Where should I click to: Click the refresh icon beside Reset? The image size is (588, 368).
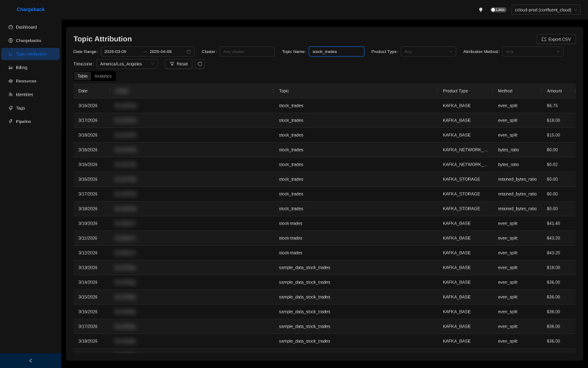coord(200,64)
